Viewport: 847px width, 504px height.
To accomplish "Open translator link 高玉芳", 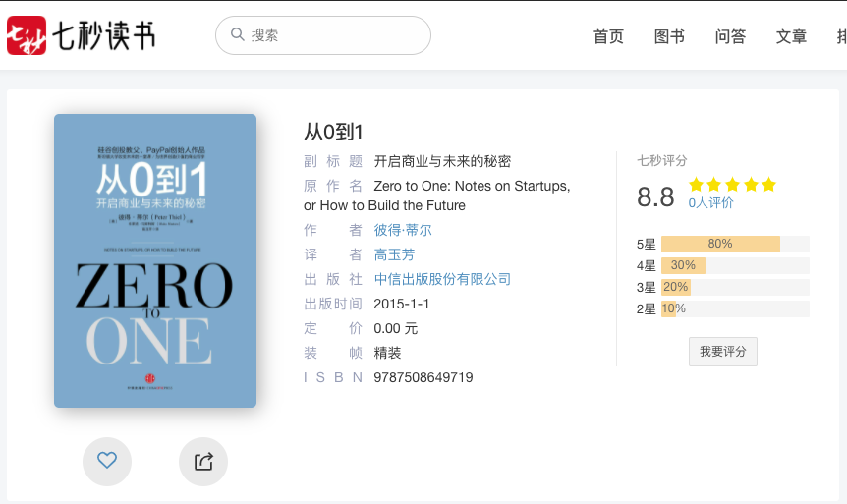I will point(394,254).
